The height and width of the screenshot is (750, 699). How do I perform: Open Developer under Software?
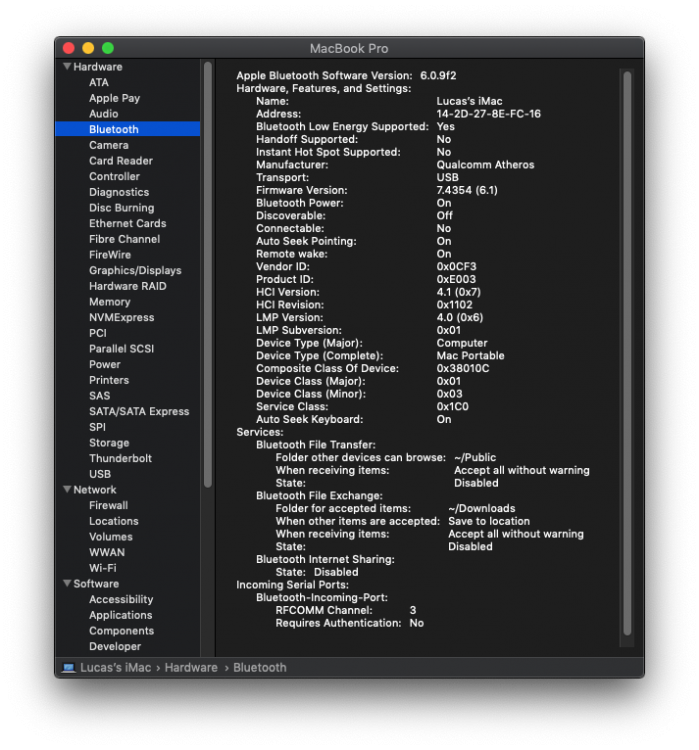[115, 647]
